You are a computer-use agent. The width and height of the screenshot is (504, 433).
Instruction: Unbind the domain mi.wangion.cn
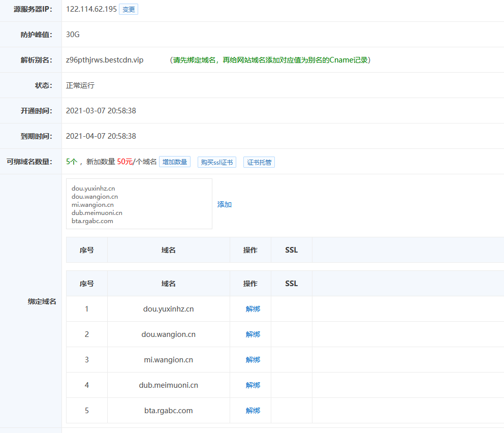pyautogui.click(x=253, y=359)
